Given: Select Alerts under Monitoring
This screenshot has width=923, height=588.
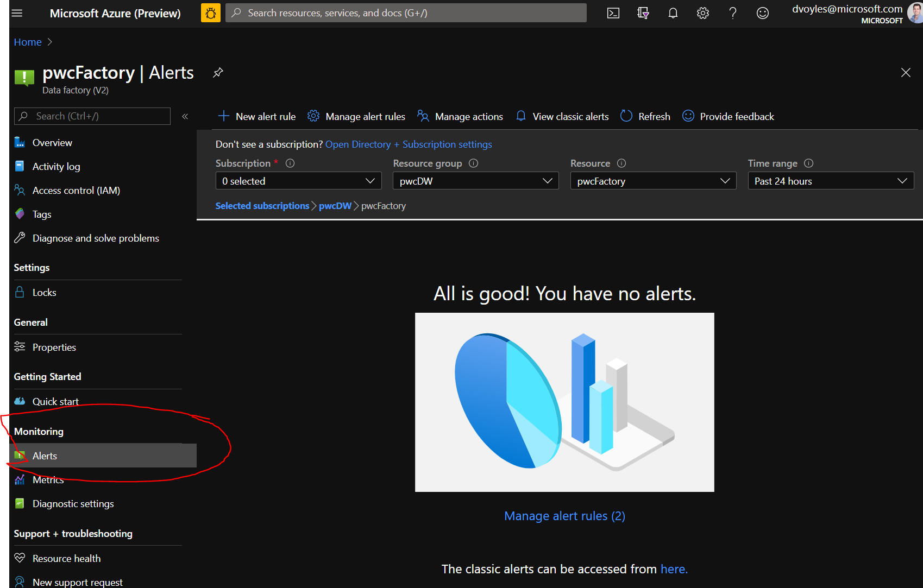Looking at the screenshot, I should (103, 456).
